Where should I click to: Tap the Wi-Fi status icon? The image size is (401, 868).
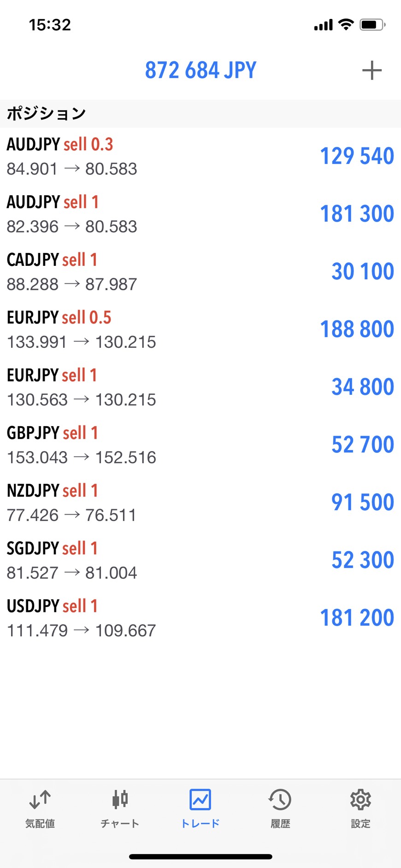(346, 24)
